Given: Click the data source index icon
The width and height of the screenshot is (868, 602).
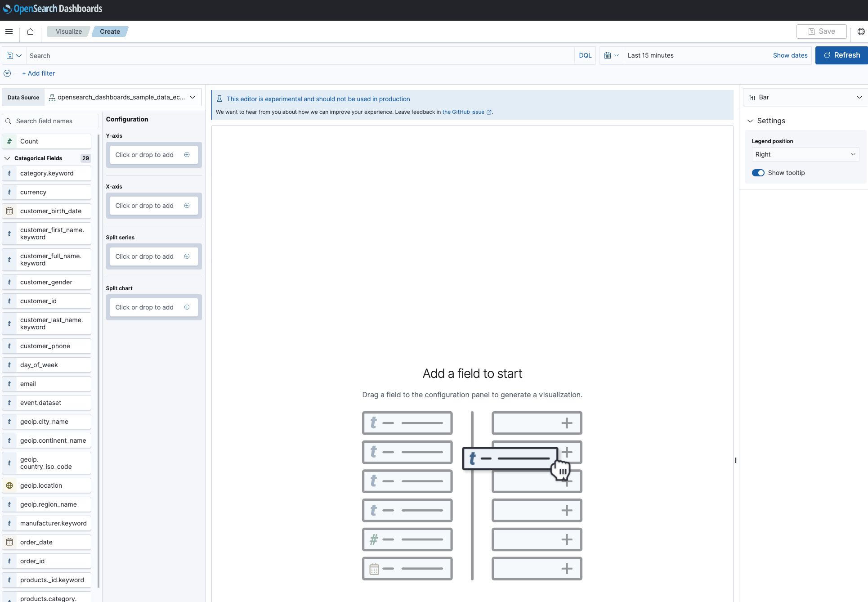Looking at the screenshot, I should [x=52, y=98].
